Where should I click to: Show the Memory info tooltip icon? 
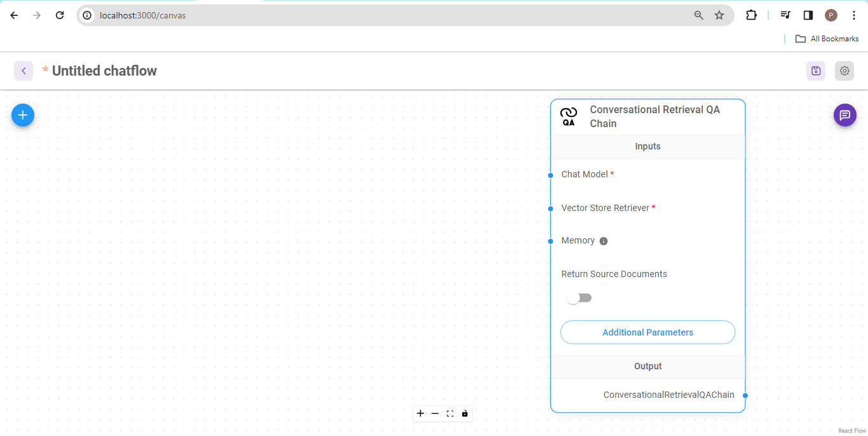604,241
